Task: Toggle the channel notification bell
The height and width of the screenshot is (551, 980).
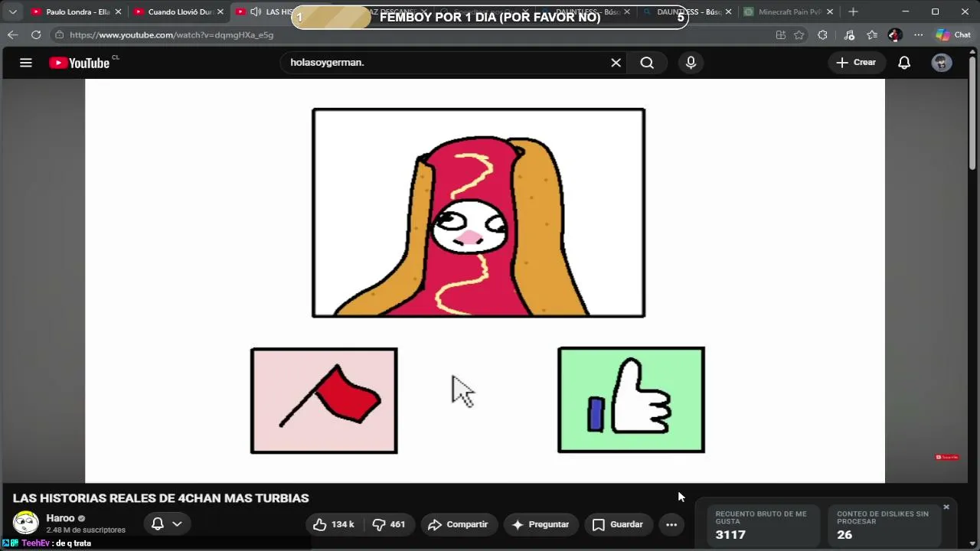Action: tap(157, 523)
